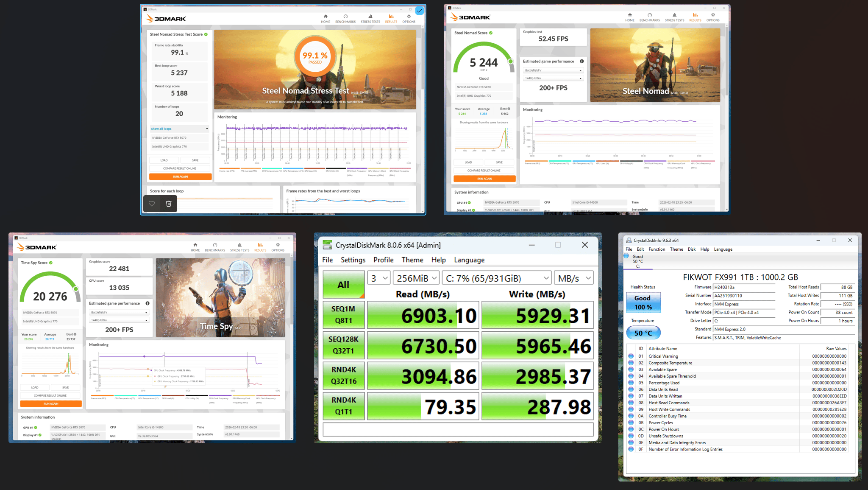Click the trash delete icon on Stress Test screenshot
This screenshot has width=868, height=490.
169,204
